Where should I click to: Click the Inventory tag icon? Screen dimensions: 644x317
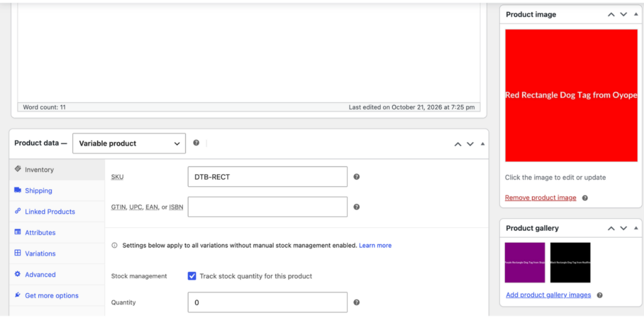18,169
